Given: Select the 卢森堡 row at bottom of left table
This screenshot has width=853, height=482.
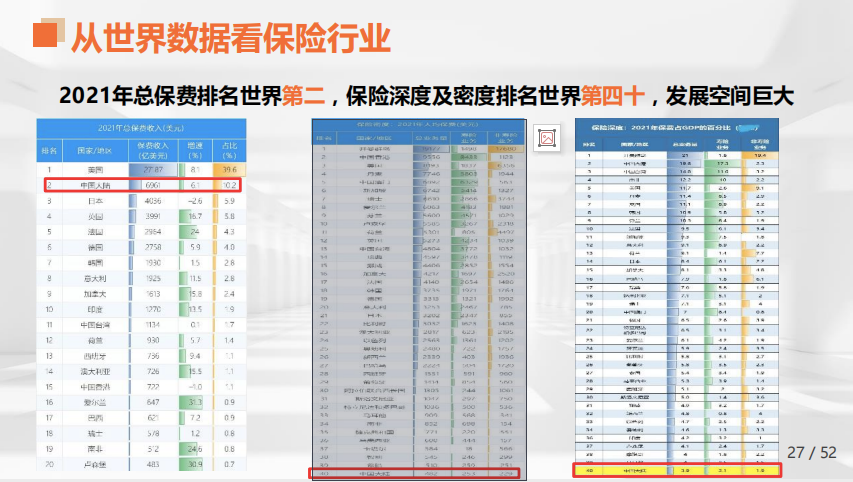Looking at the screenshot, I should 140,464.
